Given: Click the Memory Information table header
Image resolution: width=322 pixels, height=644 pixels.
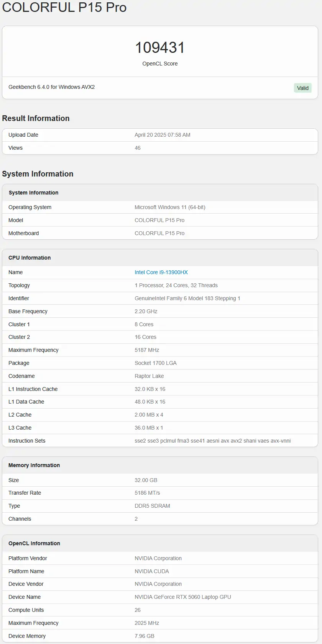Looking at the screenshot, I should click(x=34, y=465).
